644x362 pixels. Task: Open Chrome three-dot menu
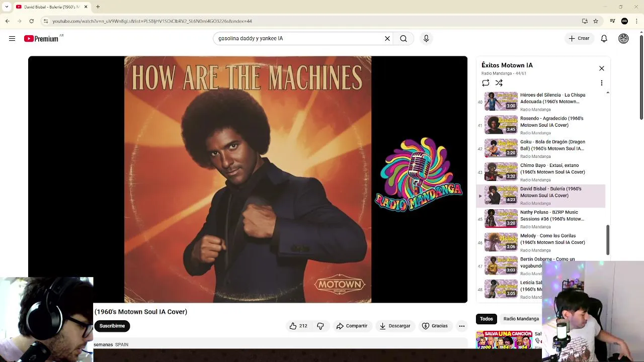click(636, 21)
